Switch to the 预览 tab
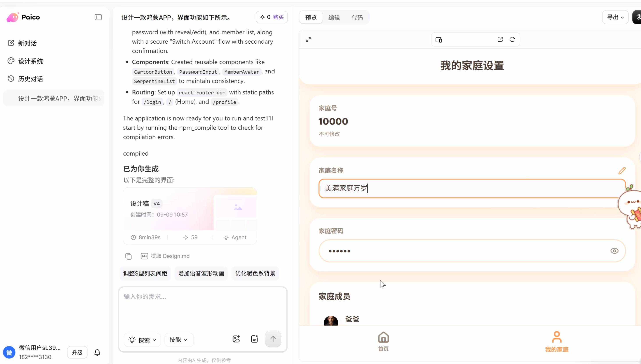The image size is (641, 364). [311, 18]
